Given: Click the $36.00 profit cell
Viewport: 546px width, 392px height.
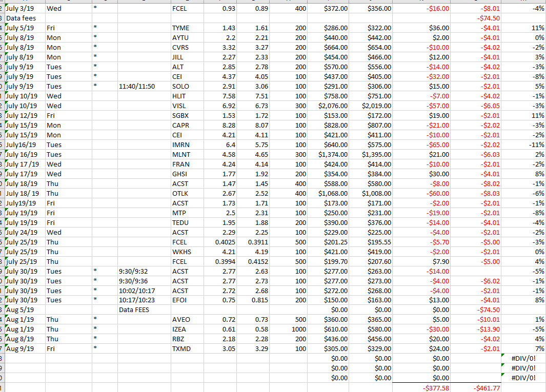Looking at the screenshot, I should 421,28.
